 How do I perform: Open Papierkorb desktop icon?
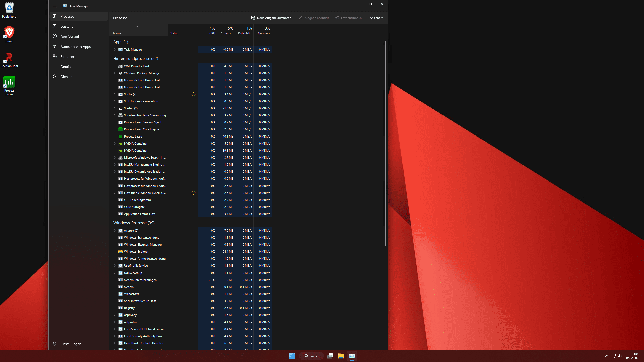point(9,10)
